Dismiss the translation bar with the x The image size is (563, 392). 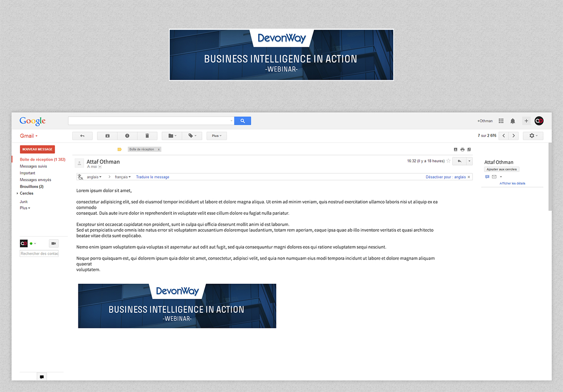tap(469, 177)
